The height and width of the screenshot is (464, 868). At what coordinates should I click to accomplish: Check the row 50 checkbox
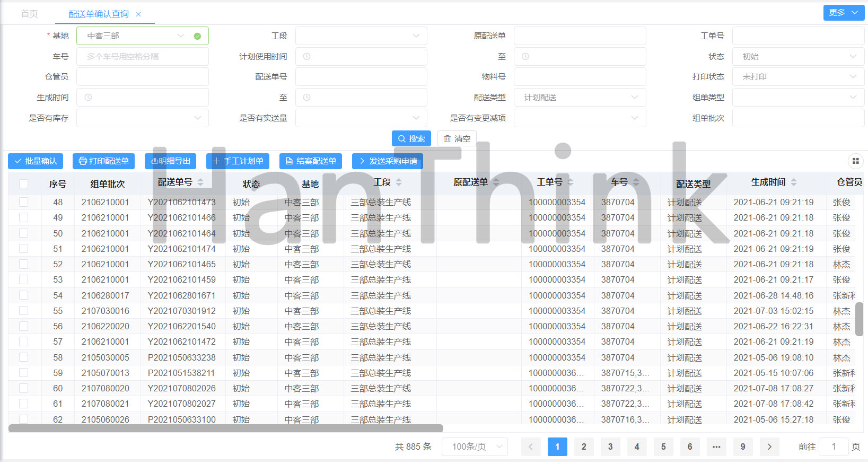click(x=23, y=233)
